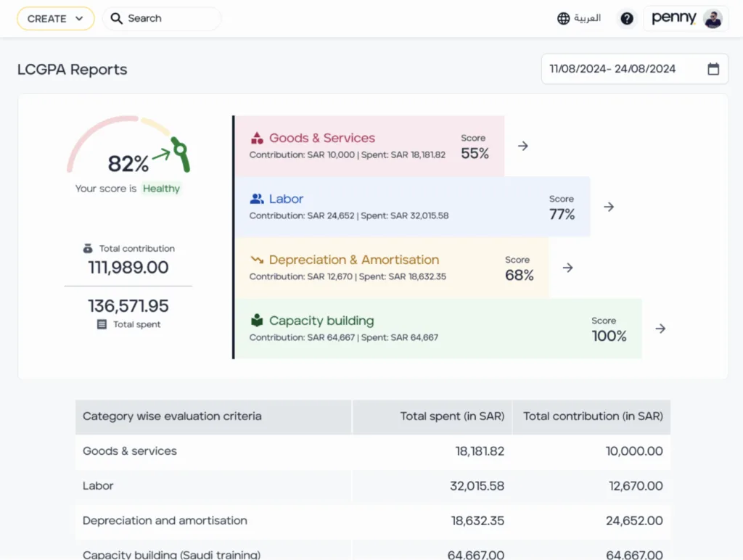743x560 pixels.
Task: Open the calendar icon in date range
Action: coord(713,69)
